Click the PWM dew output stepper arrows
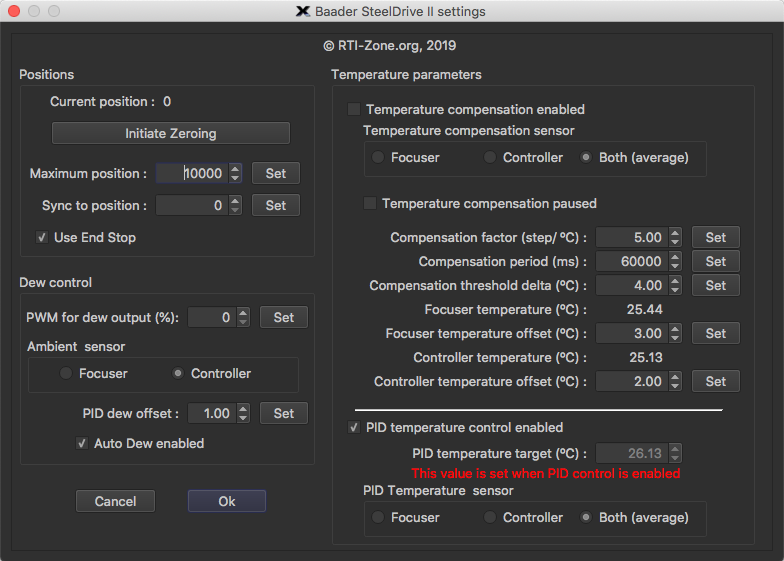 [243, 318]
